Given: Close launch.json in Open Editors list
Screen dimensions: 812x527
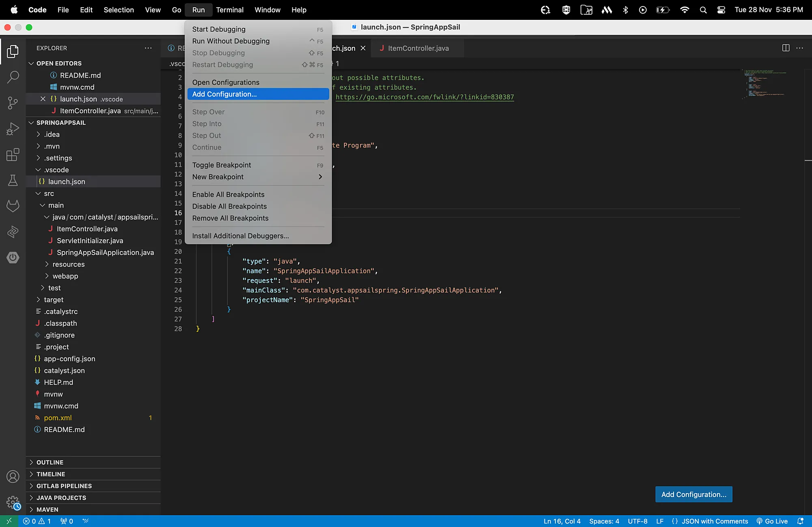Looking at the screenshot, I should (43, 99).
